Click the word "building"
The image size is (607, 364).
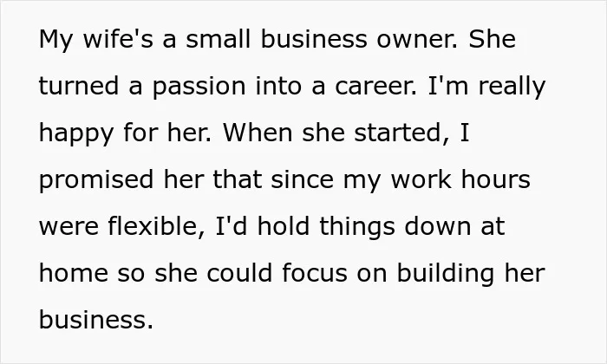click(446, 273)
